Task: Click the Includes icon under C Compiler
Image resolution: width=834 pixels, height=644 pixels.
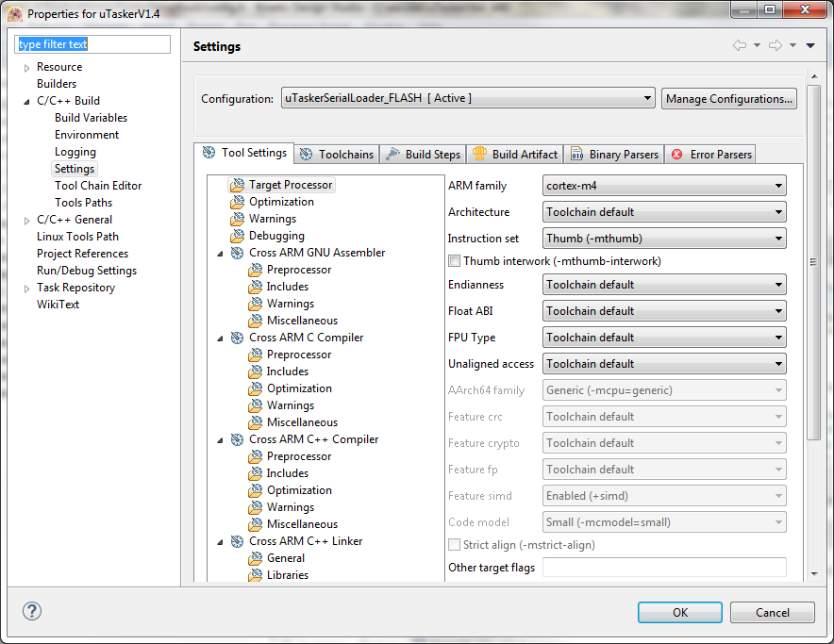Action: tap(256, 372)
